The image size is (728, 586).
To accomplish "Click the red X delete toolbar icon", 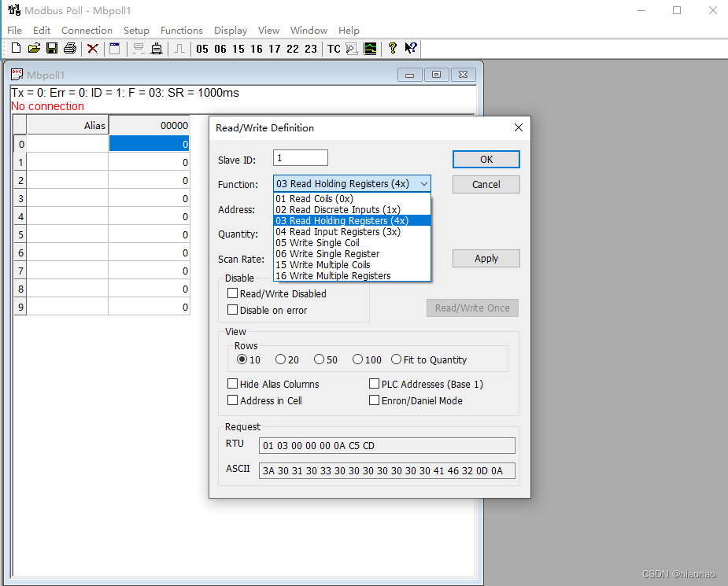I will tap(93, 49).
